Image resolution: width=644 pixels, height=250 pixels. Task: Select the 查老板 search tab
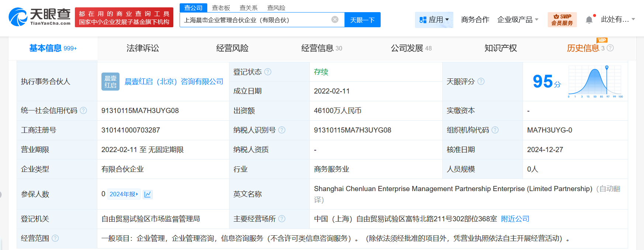(x=221, y=8)
